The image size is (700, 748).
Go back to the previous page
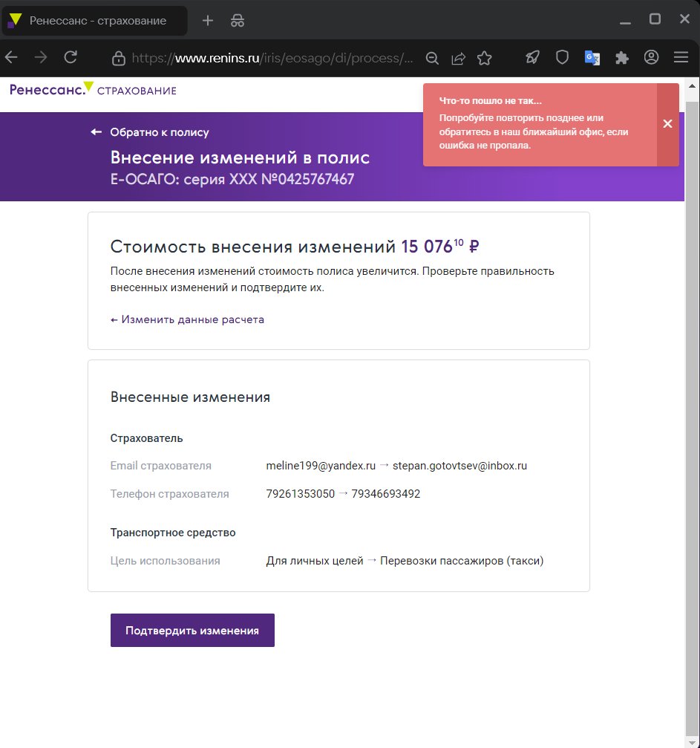click(12, 57)
